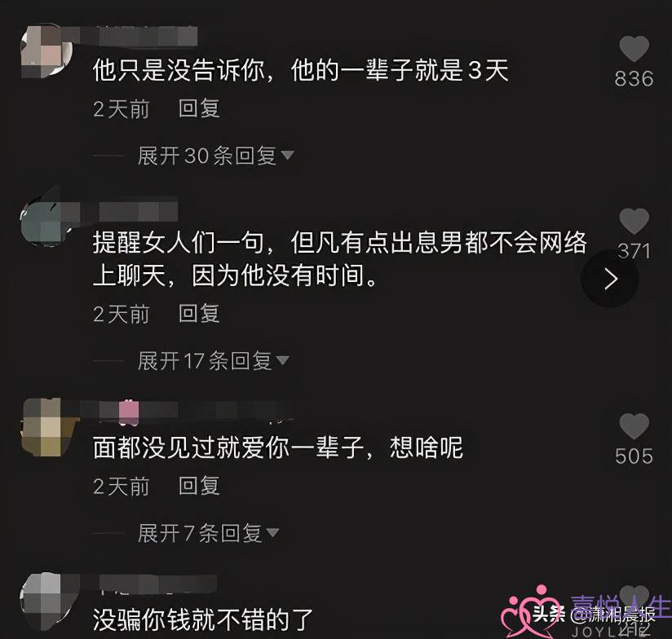Reply to the 提醒女人们一句 comment
This screenshot has height=639, width=672.
pos(199,314)
